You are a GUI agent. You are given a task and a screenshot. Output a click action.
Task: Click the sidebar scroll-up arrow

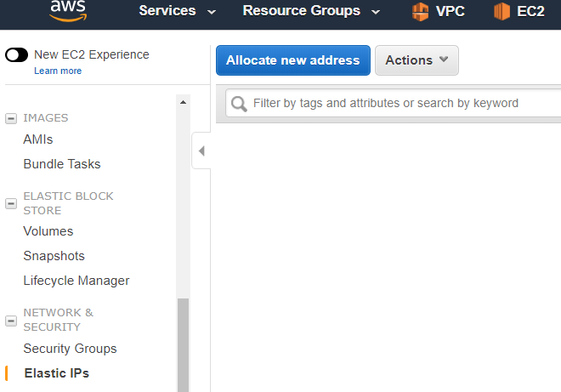pos(184,102)
